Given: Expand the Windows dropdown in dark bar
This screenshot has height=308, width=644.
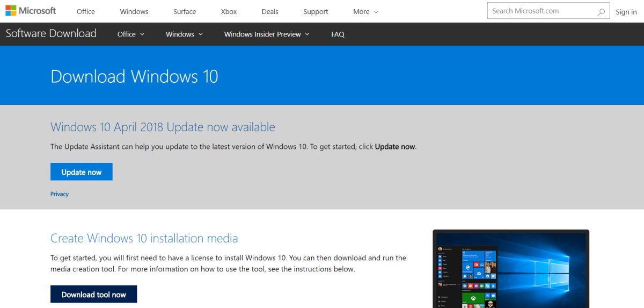Looking at the screenshot, I should tap(184, 34).
